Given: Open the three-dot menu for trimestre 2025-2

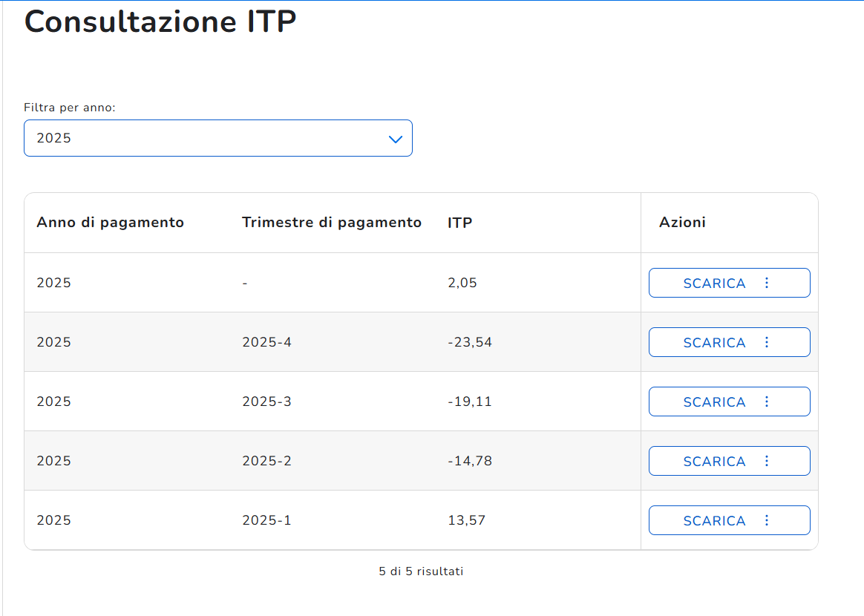Looking at the screenshot, I should pos(767,461).
